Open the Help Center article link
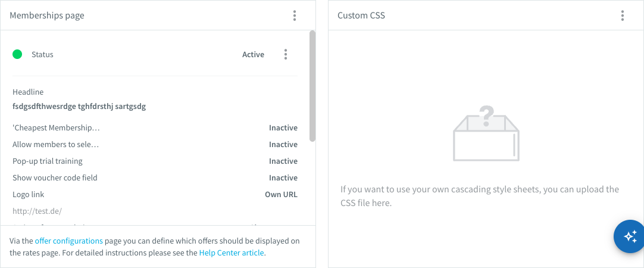Viewport: 644px width, 268px height. coord(232,253)
